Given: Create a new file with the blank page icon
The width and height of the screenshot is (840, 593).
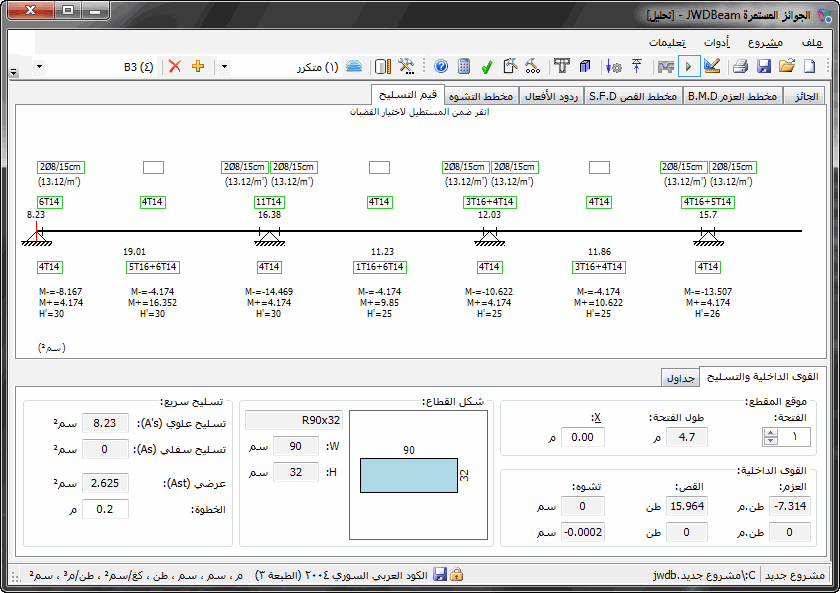Looking at the screenshot, I should [x=809, y=66].
